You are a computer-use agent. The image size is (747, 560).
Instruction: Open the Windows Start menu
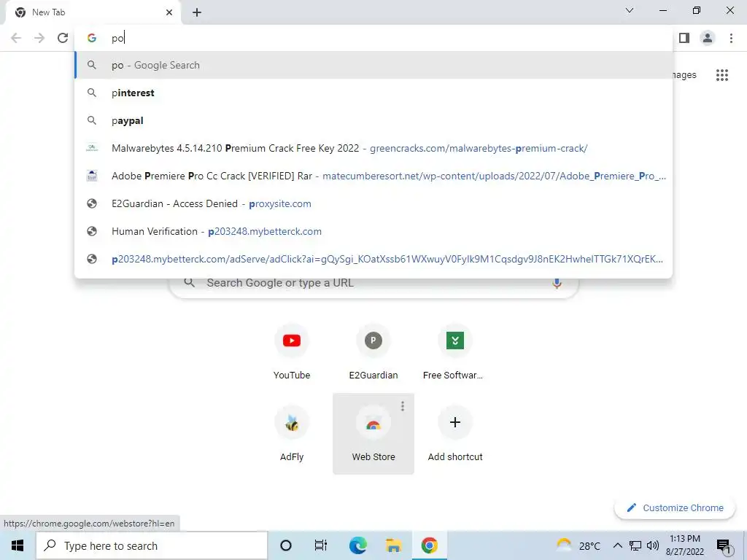click(18, 545)
